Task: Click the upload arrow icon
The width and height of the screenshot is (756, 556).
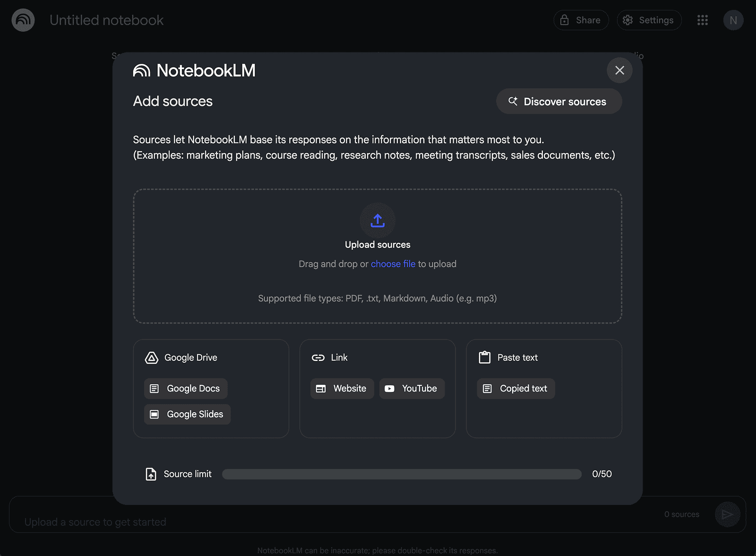Action: coord(378,220)
